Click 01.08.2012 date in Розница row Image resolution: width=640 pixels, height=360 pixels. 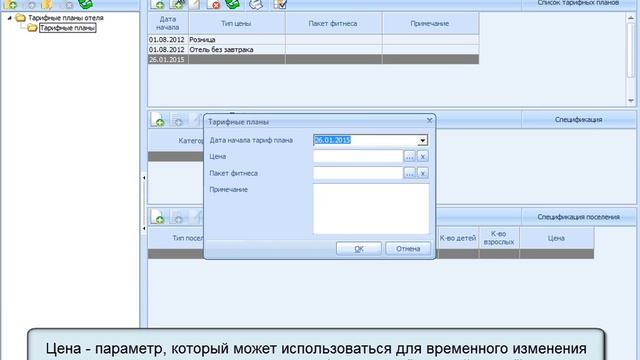point(167,40)
